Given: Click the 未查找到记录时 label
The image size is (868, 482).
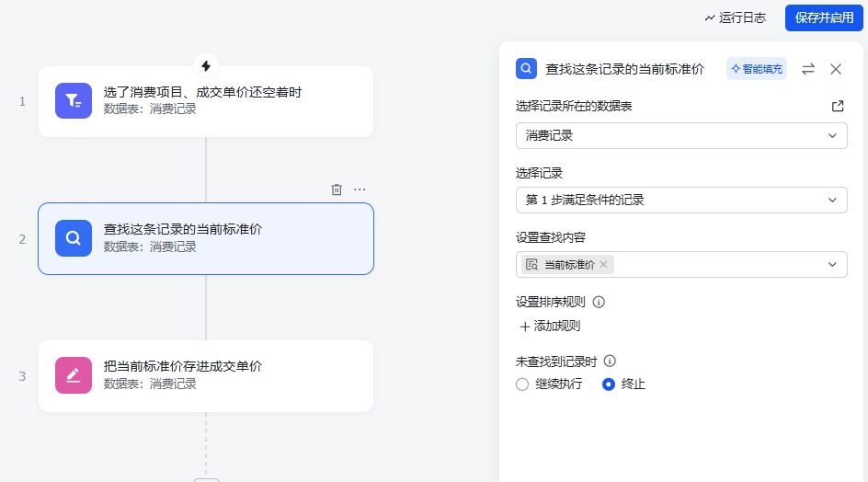Looking at the screenshot, I should [556, 361].
